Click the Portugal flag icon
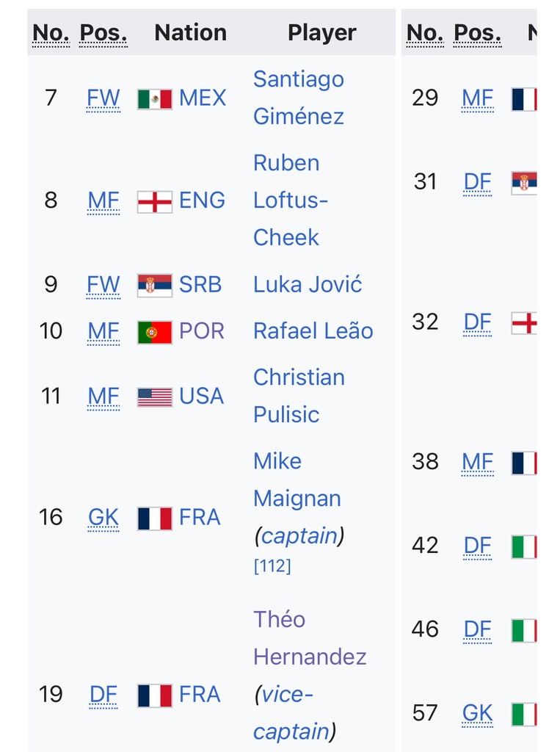Viewport: 560px width, 752px height. 154,333
